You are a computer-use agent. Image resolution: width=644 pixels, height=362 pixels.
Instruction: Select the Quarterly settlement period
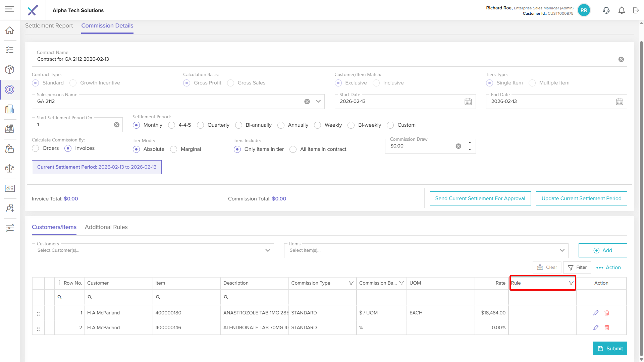[x=201, y=125]
